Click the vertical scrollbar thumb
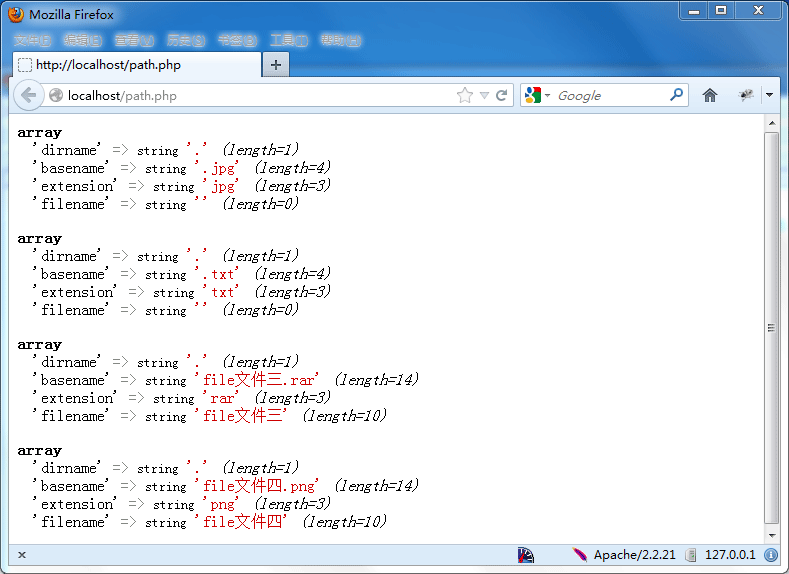The width and height of the screenshot is (789, 574). (771, 326)
